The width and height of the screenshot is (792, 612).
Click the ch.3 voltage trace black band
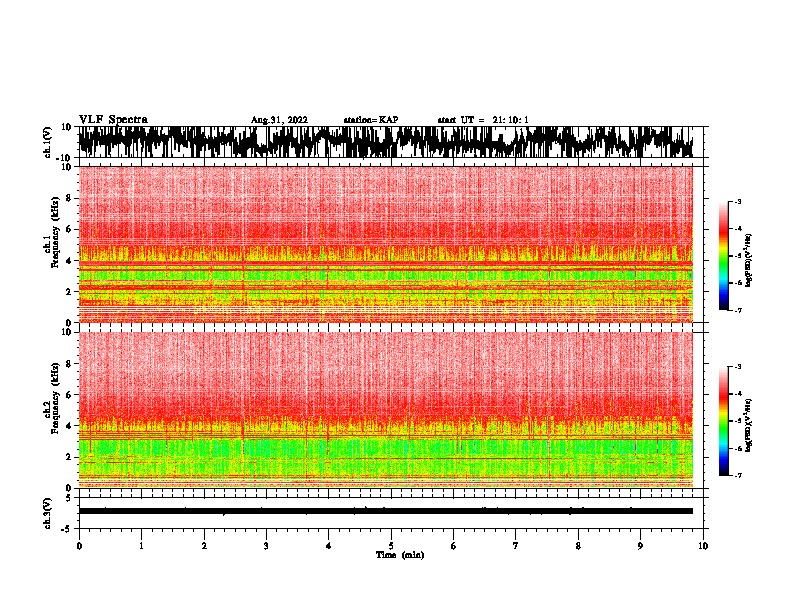[385, 511]
